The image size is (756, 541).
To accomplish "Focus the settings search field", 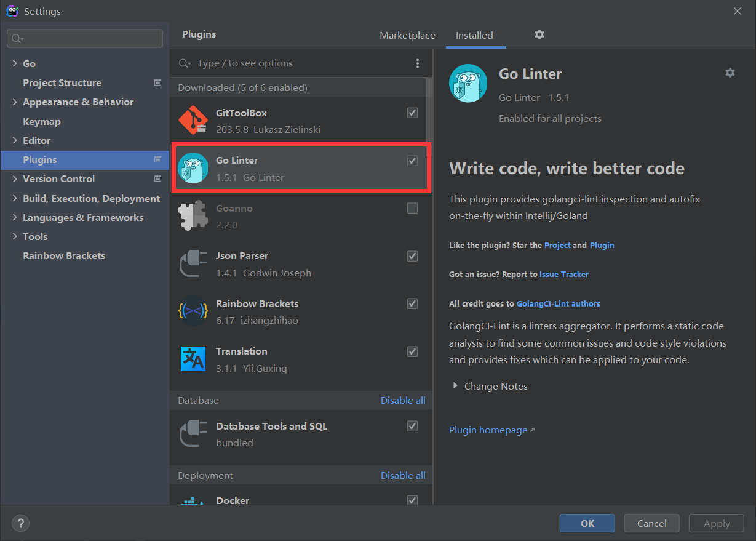I will tap(85, 39).
